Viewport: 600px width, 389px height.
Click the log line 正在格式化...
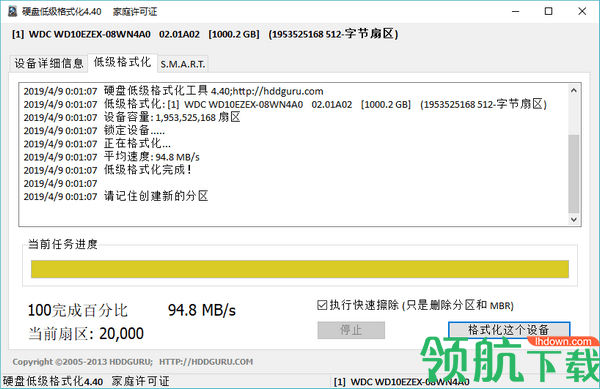tap(97, 144)
